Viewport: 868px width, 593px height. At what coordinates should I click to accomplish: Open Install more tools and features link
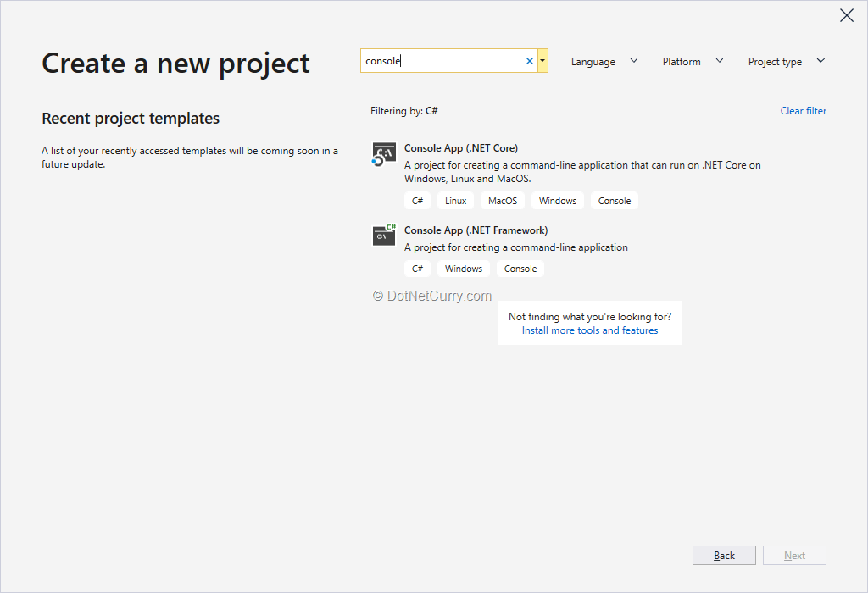point(590,330)
